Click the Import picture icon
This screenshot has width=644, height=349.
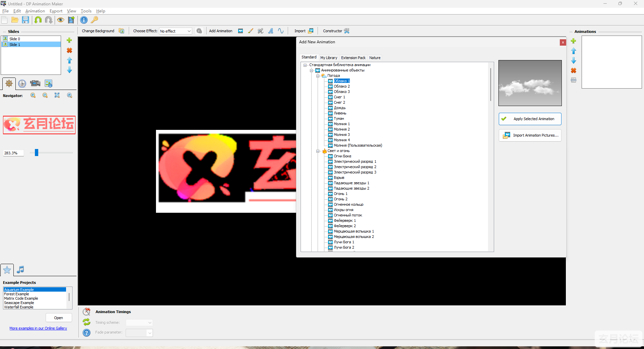(311, 31)
